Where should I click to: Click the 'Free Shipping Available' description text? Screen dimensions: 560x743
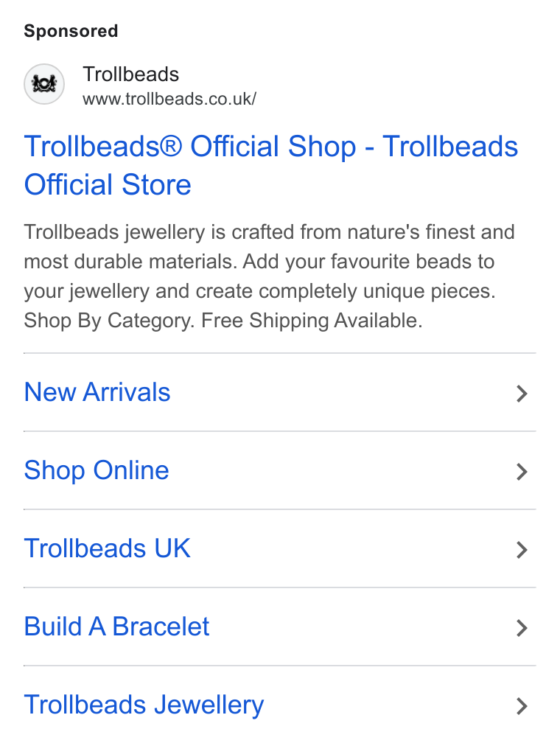point(312,321)
